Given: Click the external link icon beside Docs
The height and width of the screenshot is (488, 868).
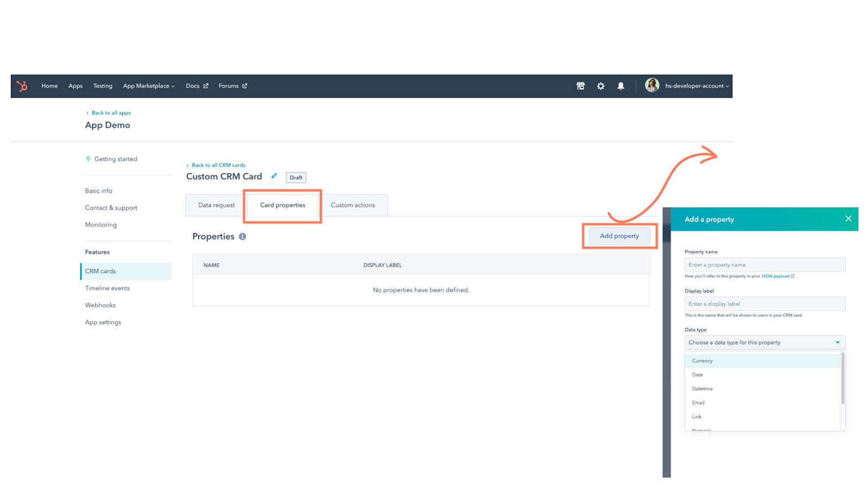Looking at the screenshot, I should point(206,86).
